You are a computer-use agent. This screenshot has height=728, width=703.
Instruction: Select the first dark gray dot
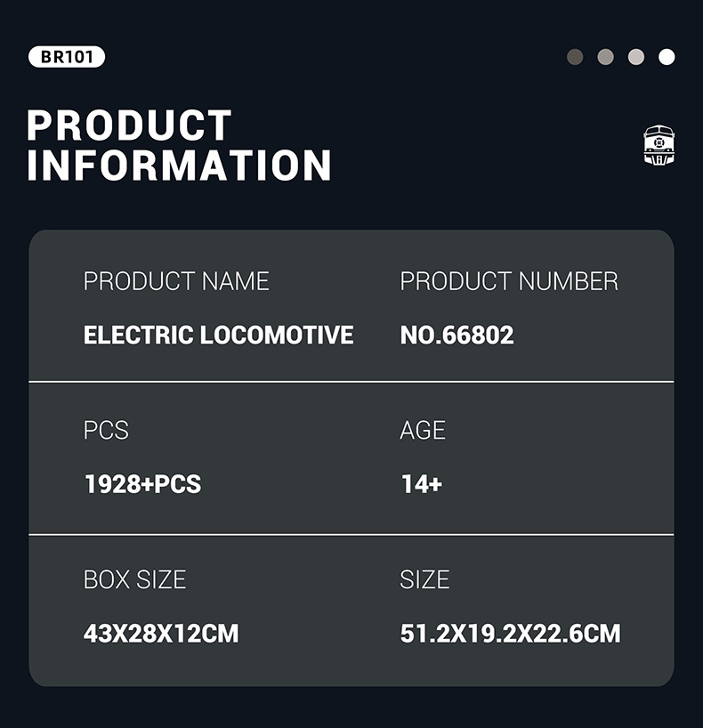[x=575, y=57]
